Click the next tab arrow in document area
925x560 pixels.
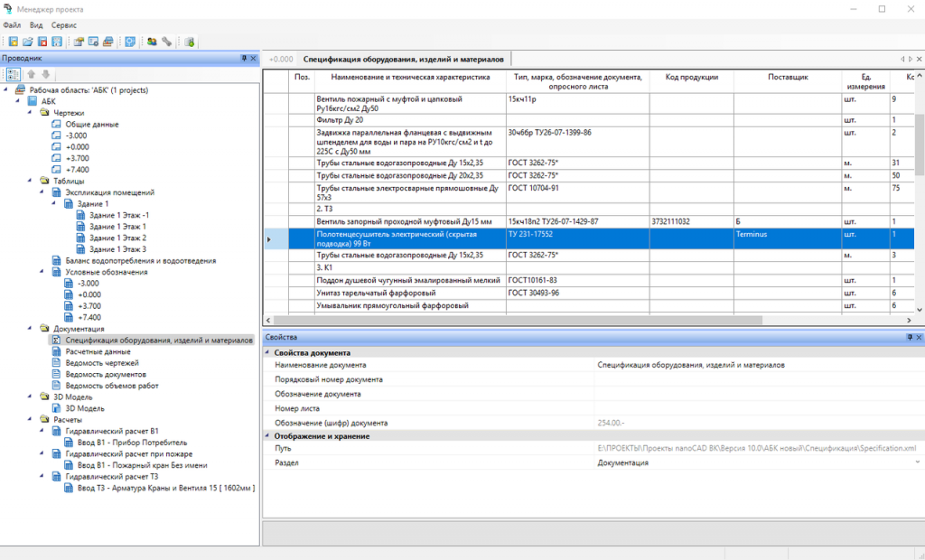911,59
